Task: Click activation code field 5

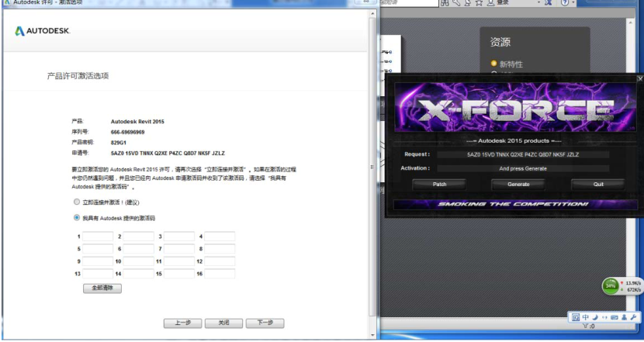Action: 98,249
